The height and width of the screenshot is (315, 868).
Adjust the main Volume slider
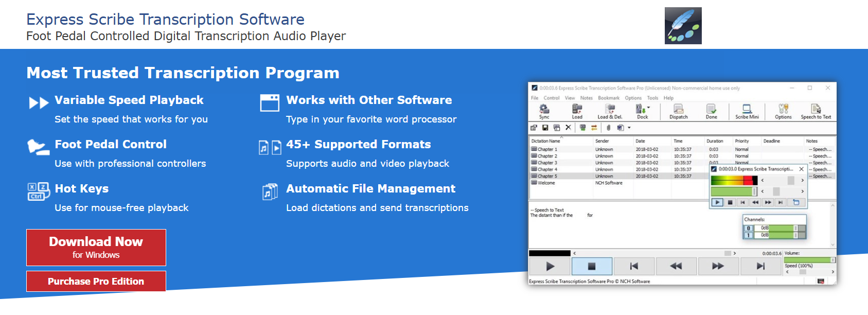[809, 260]
